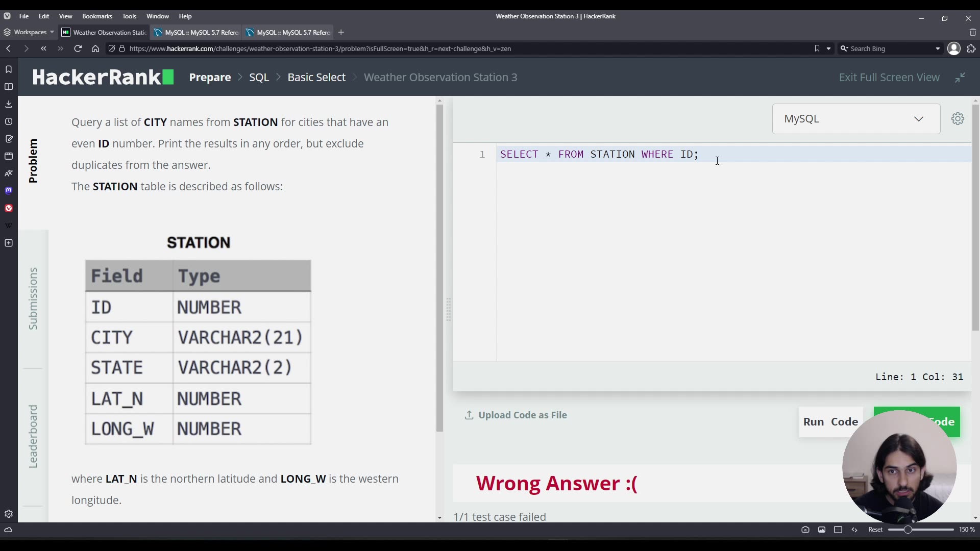
Task: Open the Downloads panel in the sidebar
Action: click(x=8, y=104)
